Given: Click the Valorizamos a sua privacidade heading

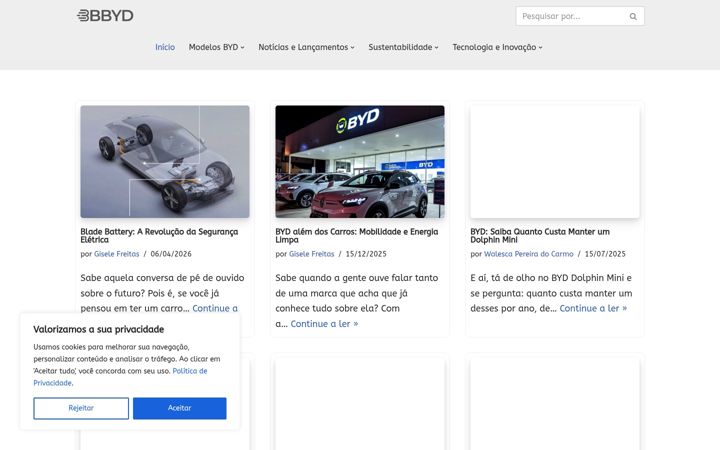Looking at the screenshot, I should pos(99,329).
